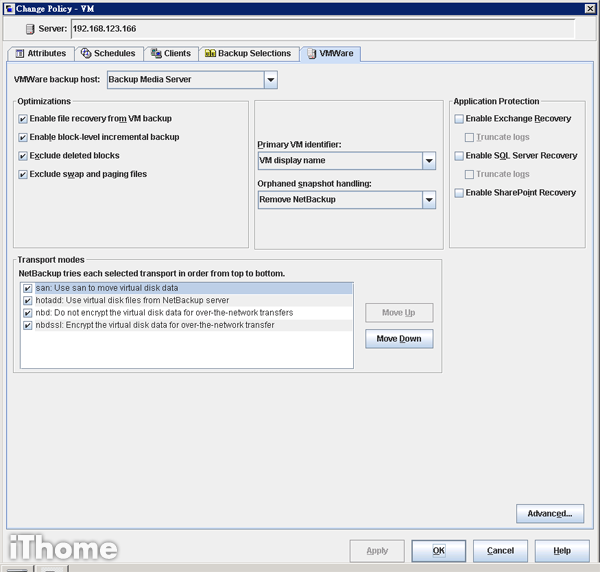
Task: Toggle Enable file recovery from VM backup
Action: point(23,119)
